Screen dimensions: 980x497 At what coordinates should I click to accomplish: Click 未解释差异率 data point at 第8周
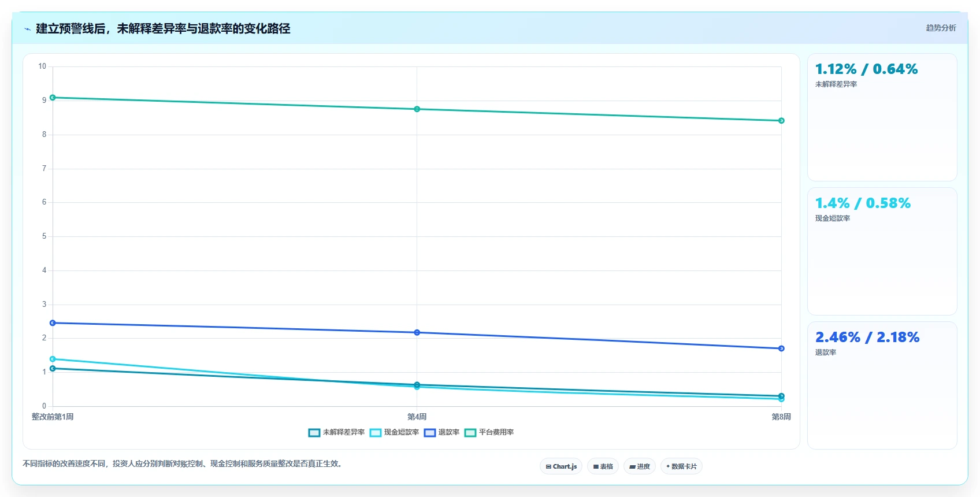point(781,396)
